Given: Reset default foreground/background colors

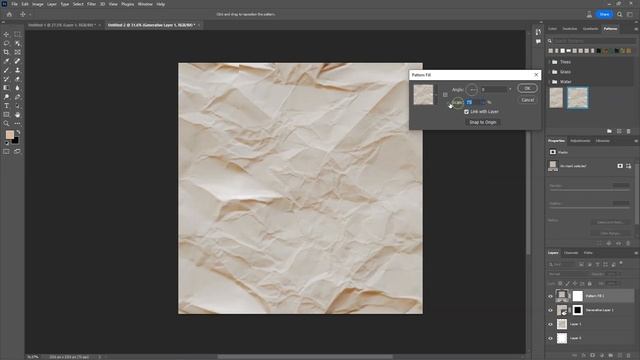Looking at the screenshot, I should pos(7,143).
